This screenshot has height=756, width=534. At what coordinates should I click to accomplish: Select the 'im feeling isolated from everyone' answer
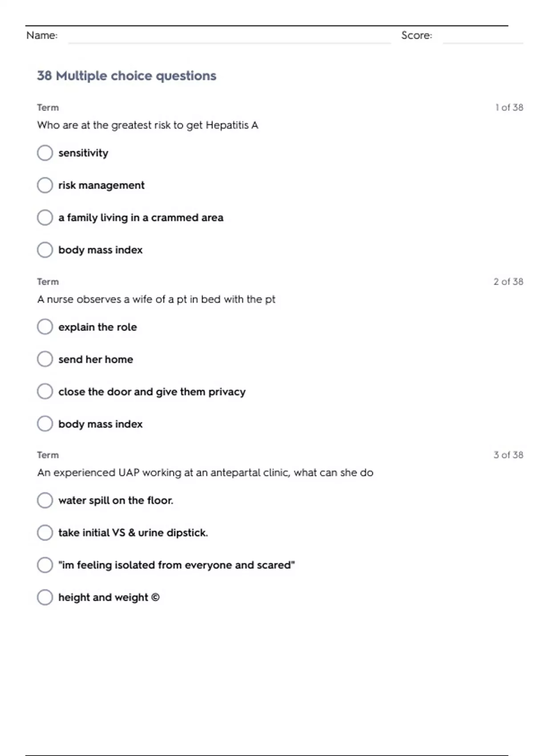tap(45, 565)
